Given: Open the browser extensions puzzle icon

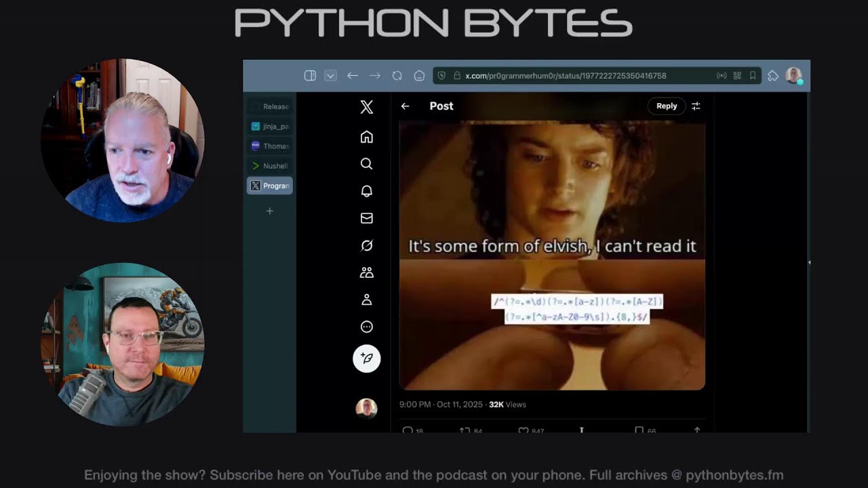Looking at the screenshot, I should pos(773,76).
